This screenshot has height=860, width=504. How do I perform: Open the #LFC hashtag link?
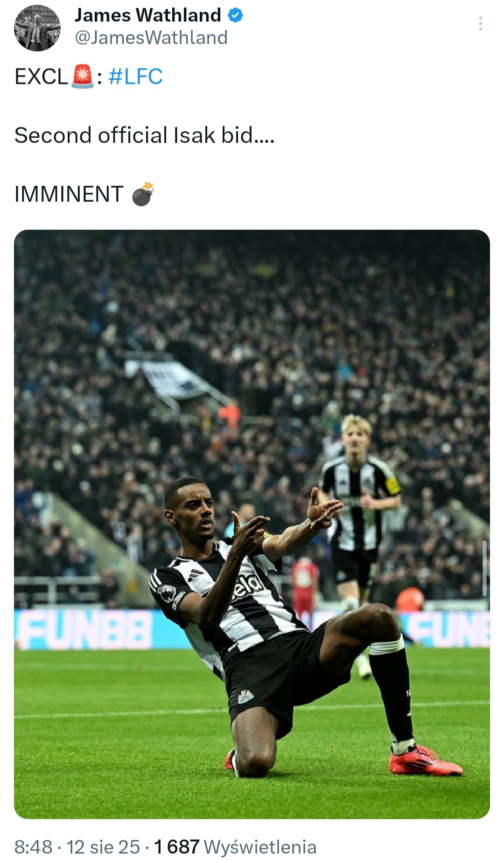pyautogui.click(x=135, y=77)
